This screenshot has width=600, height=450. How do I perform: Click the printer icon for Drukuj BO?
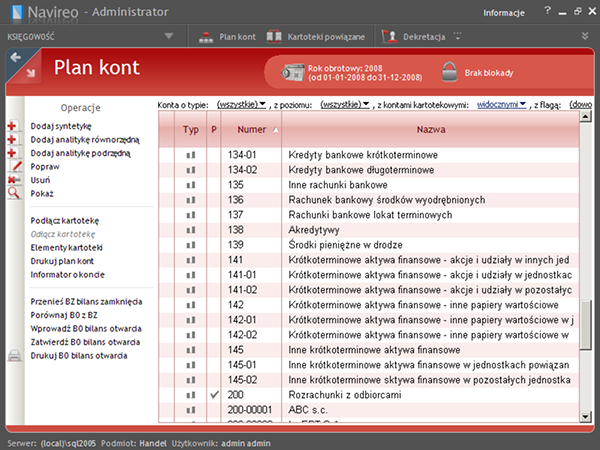[13, 355]
